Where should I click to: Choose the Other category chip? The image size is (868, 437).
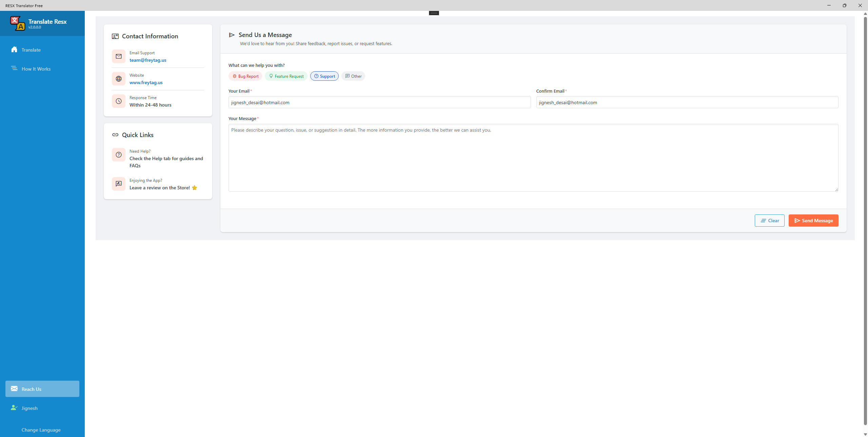tap(353, 76)
